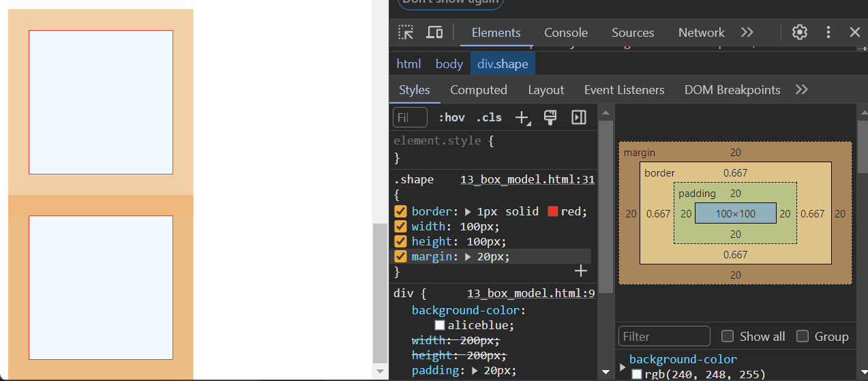Toggle the device toolbar icon
The image size is (868, 381).
[434, 32]
